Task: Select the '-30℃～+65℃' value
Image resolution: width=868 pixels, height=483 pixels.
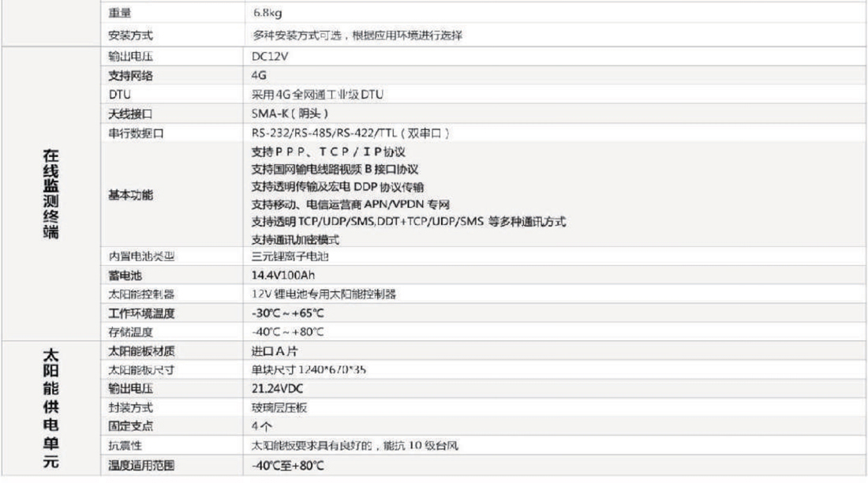Action: tap(287, 313)
